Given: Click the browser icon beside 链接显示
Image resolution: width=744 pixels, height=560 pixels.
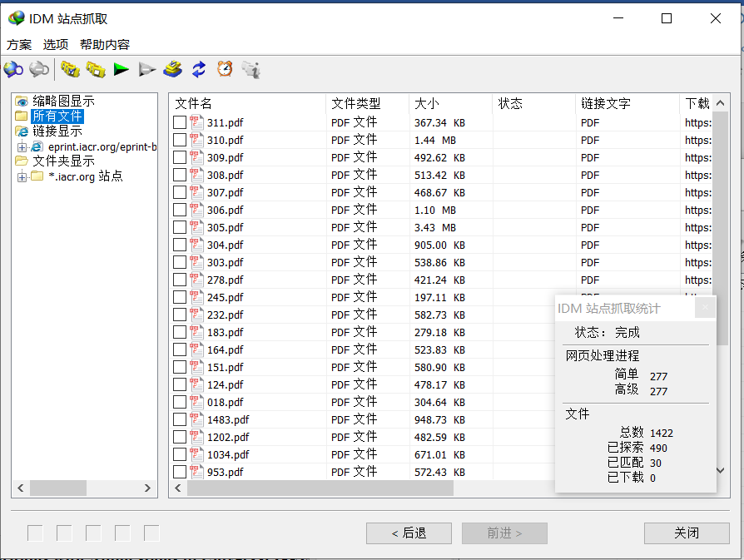Looking at the screenshot, I should (22, 131).
